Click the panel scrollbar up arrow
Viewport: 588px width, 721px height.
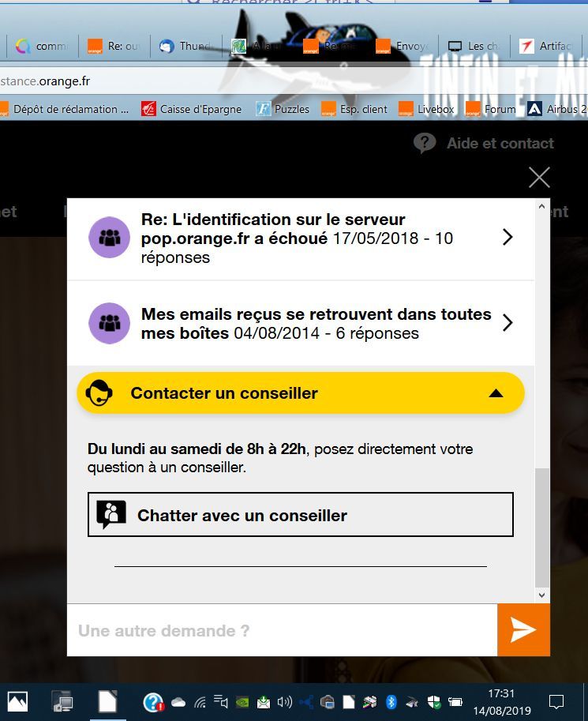coord(541,206)
